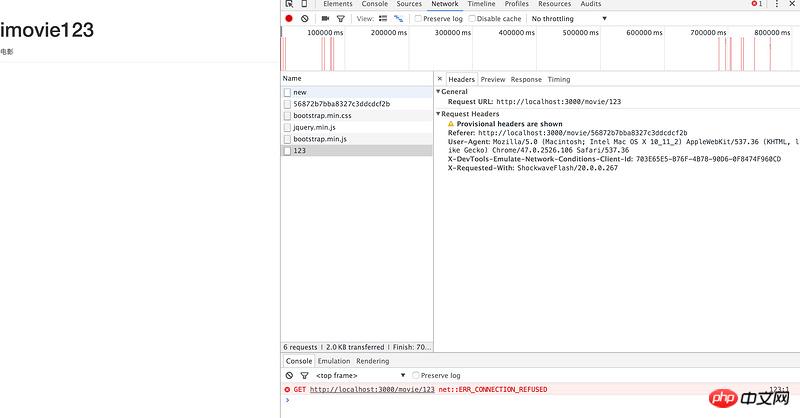Click the imovie123 page heading

[47, 30]
